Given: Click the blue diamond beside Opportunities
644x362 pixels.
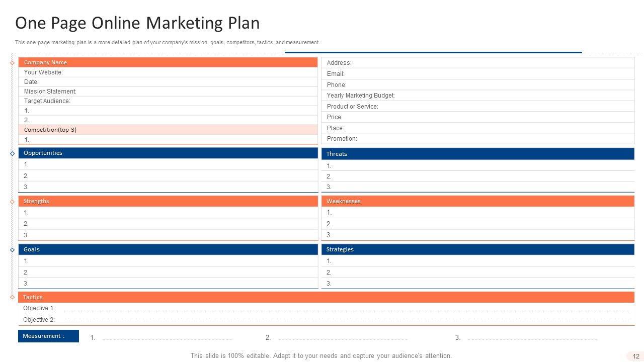Looking at the screenshot, I should point(12,154).
